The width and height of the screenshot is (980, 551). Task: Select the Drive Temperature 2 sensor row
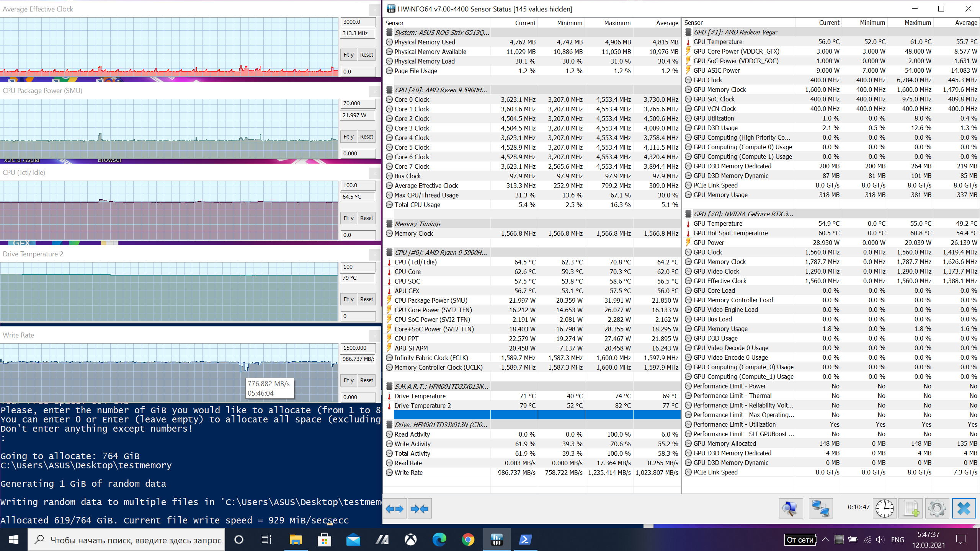point(532,406)
